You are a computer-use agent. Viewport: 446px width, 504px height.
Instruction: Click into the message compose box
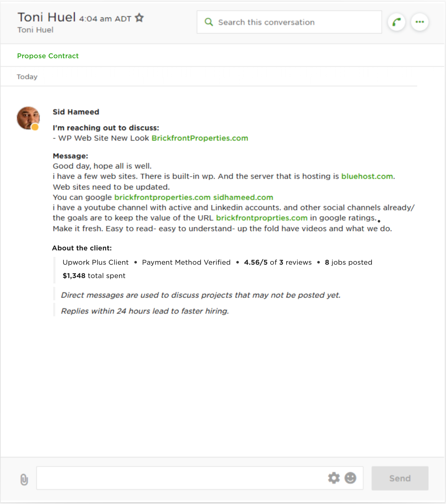(180, 478)
